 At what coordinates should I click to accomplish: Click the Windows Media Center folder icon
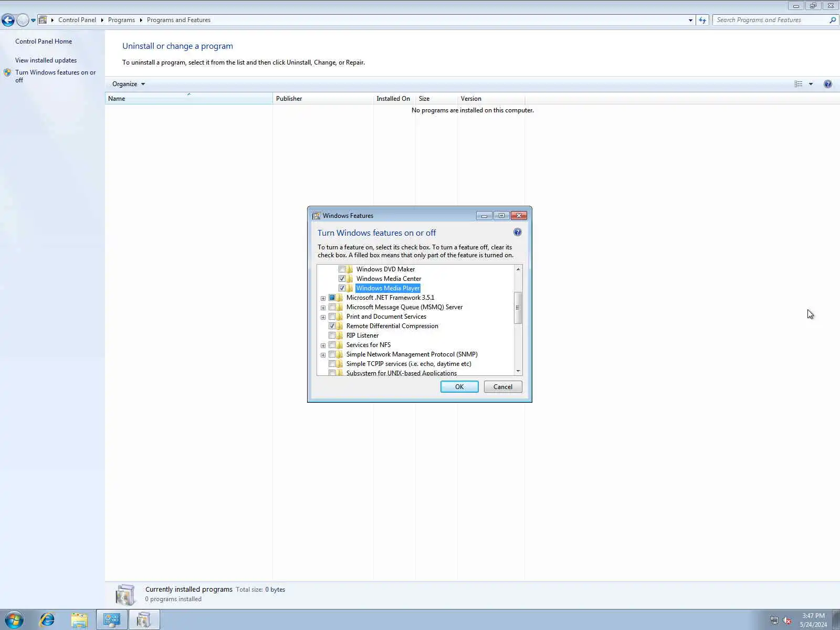pos(350,279)
